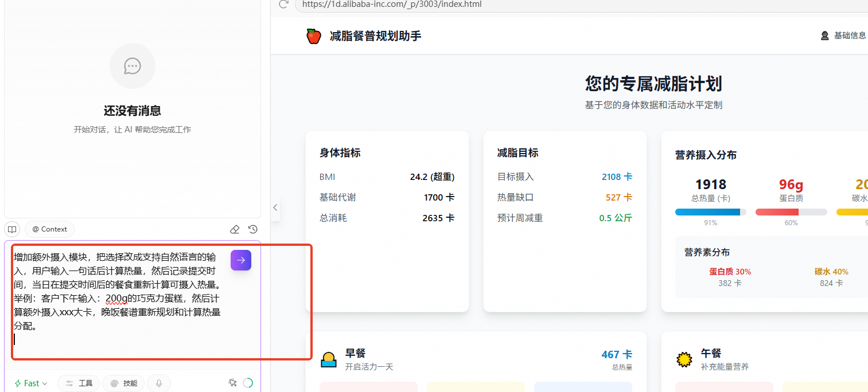Send the message with purple arrow button
Viewport: 868px width, 392px height.
point(241,260)
